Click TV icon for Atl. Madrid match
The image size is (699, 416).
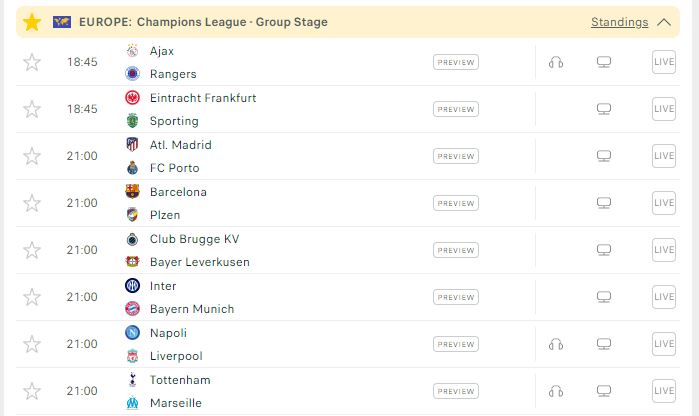tap(604, 156)
